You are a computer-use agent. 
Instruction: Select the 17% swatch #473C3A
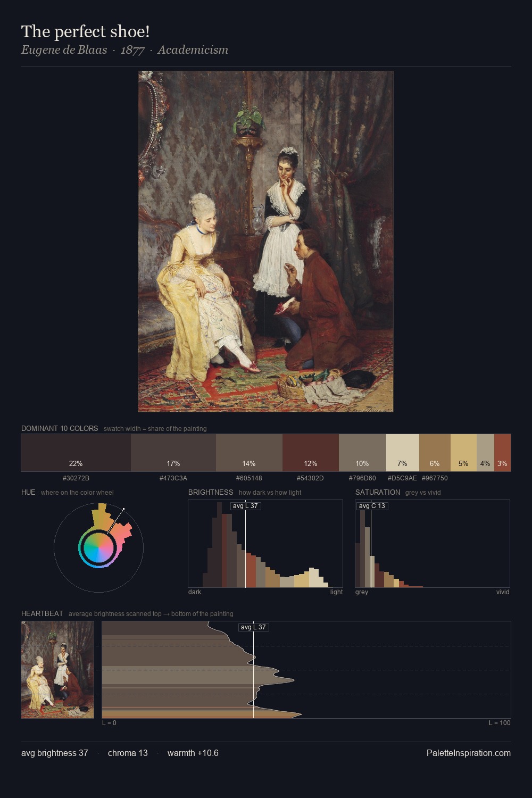[x=173, y=453]
